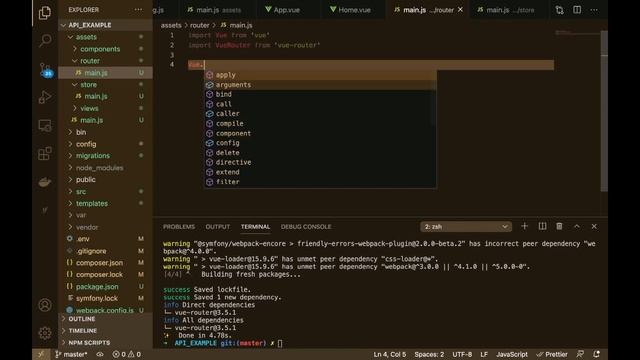This screenshot has height=360, width=640.
Task: Maximize the terminal panel size
Action: tap(577, 226)
